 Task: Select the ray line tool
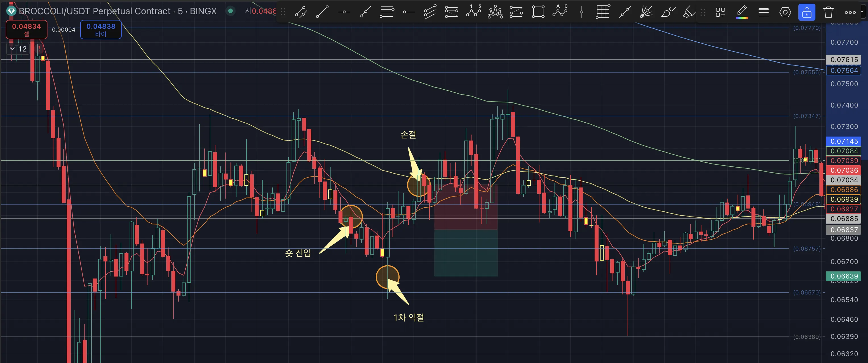pos(365,12)
